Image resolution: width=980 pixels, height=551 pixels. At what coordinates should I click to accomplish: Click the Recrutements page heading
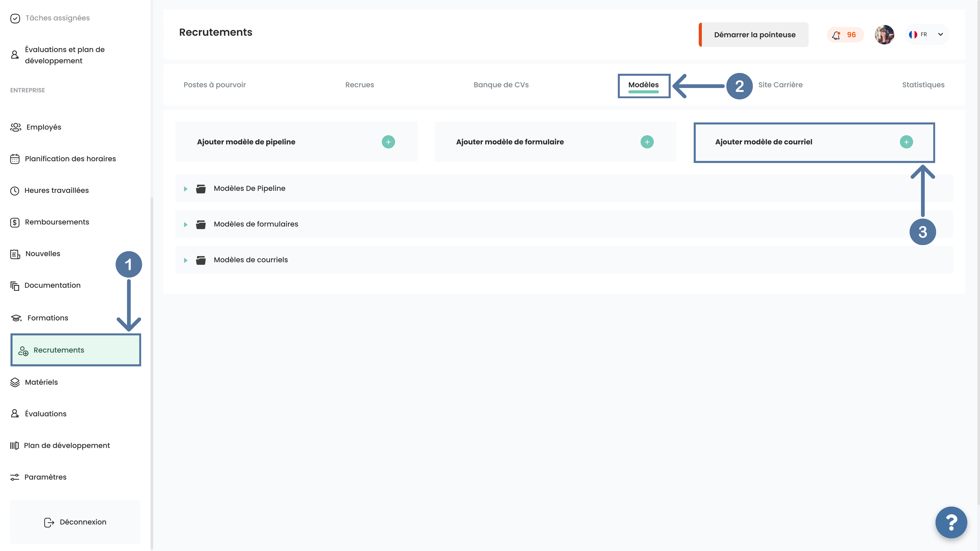pyautogui.click(x=216, y=32)
